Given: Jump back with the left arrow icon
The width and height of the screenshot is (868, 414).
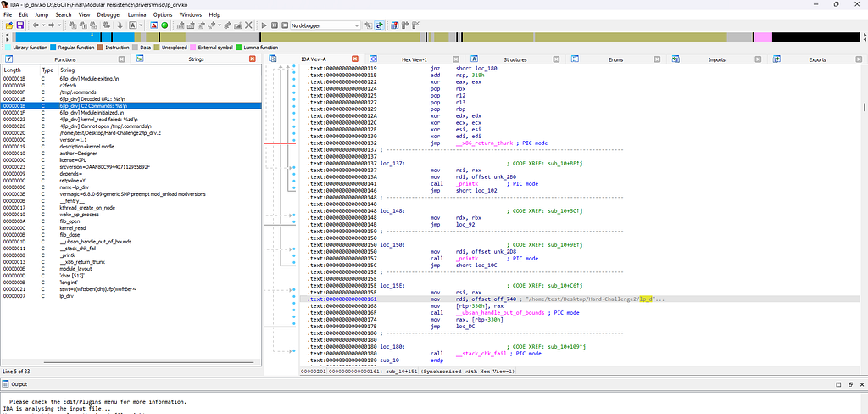Looking at the screenshot, I should coord(36,25).
